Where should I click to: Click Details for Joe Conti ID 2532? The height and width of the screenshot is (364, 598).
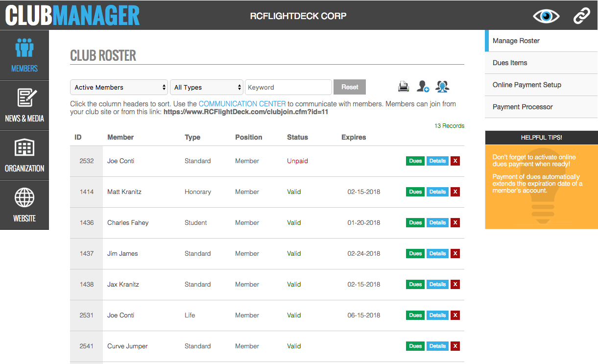click(x=437, y=161)
